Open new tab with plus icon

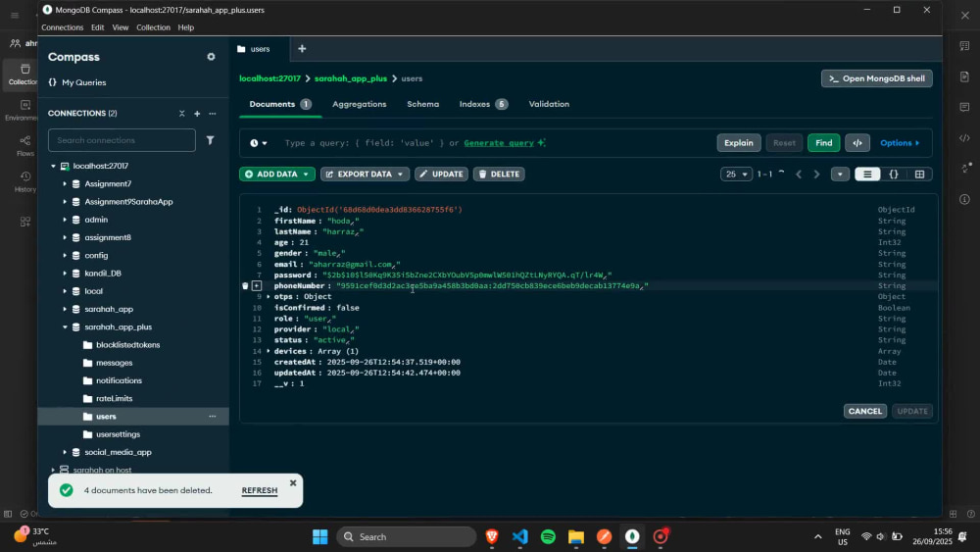tap(302, 49)
